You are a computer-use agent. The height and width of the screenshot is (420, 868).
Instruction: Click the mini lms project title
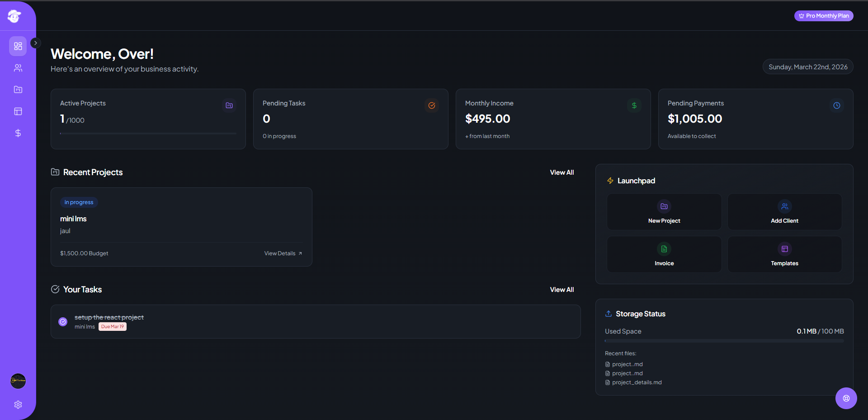click(x=73, y=219)
